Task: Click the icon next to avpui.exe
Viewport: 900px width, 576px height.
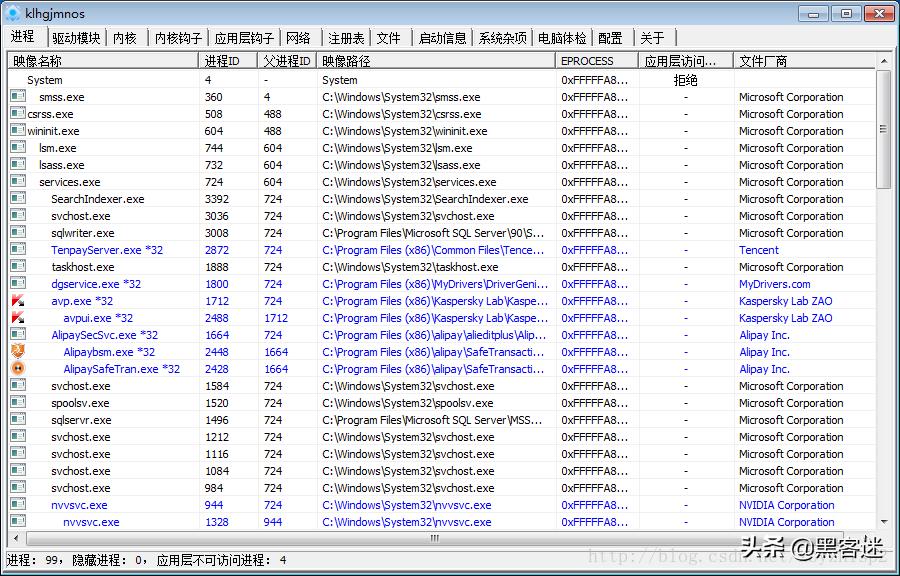Action: pyautogui.click(x=18, y=318)
